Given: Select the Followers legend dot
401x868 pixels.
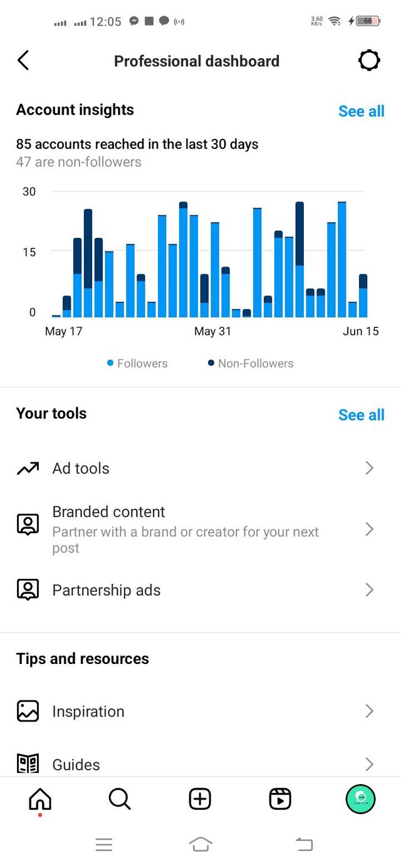Looking at the screenshot, I should [110, 363].
